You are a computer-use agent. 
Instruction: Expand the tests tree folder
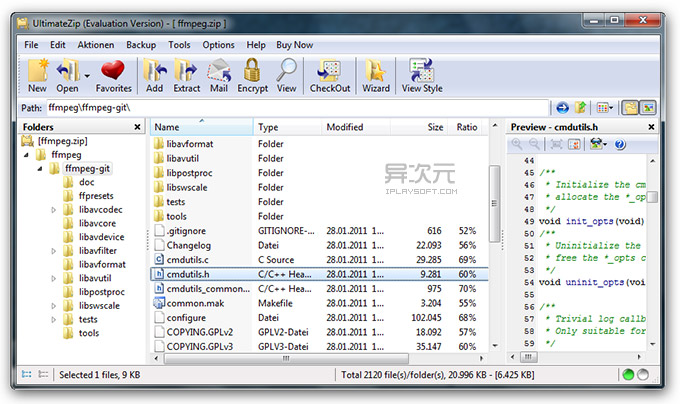(53, 320)
